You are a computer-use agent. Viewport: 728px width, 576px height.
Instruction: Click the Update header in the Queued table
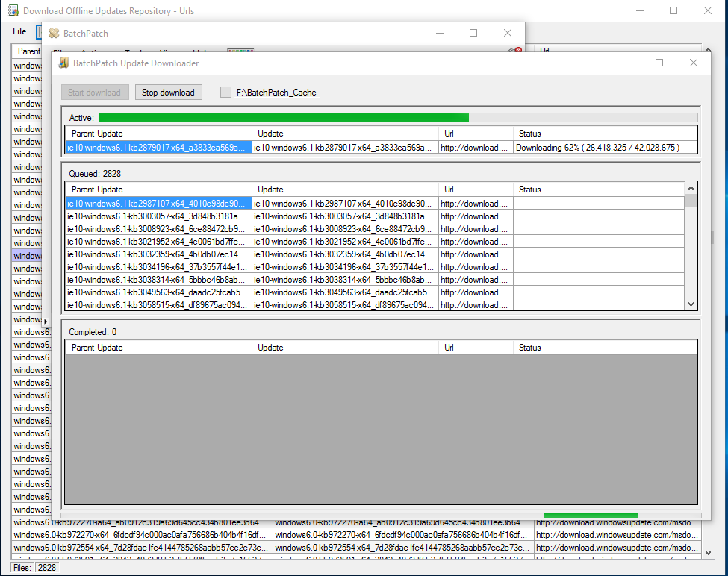tap(345, 190)
